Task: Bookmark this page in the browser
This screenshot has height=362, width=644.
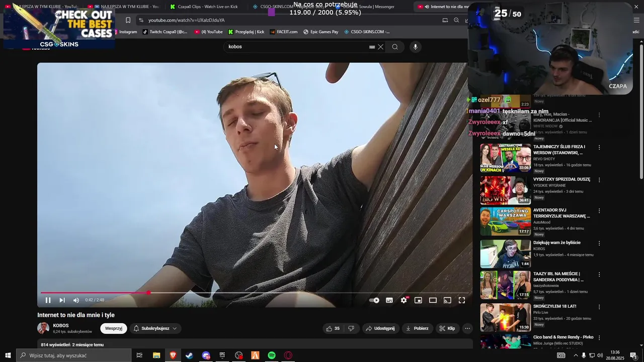Action: (128, 20)
